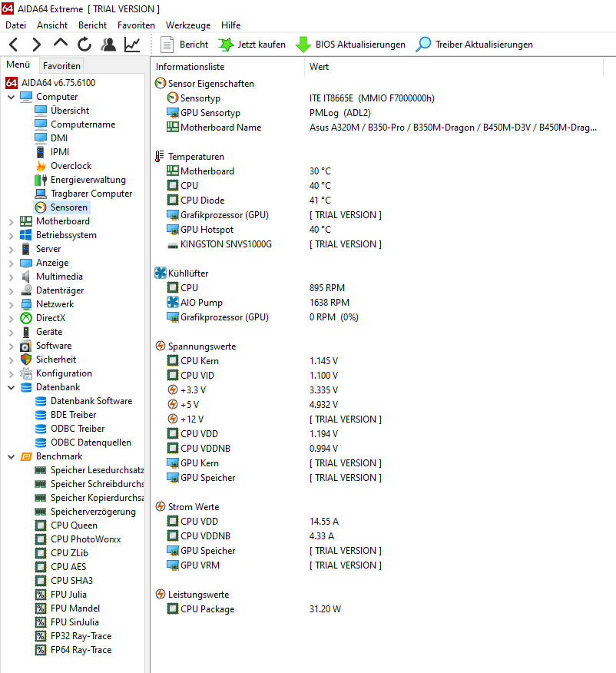Select the Energieverwaltung battery icon

point(41,180)
